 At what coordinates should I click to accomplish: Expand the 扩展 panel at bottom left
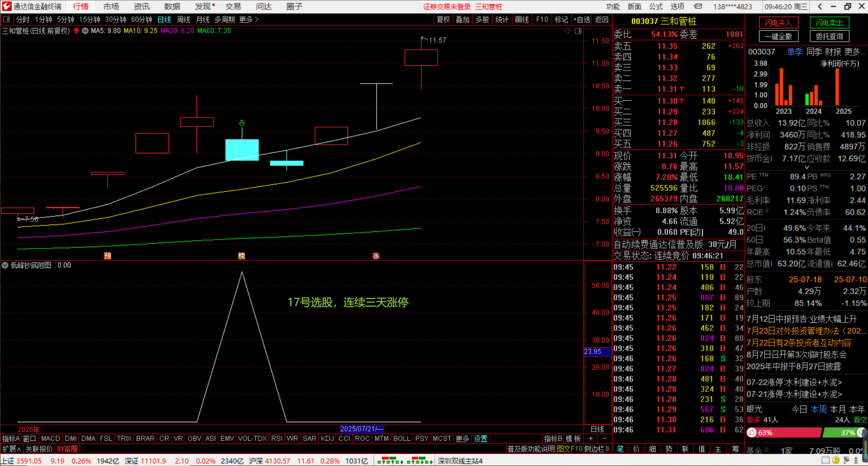point(12,449)
